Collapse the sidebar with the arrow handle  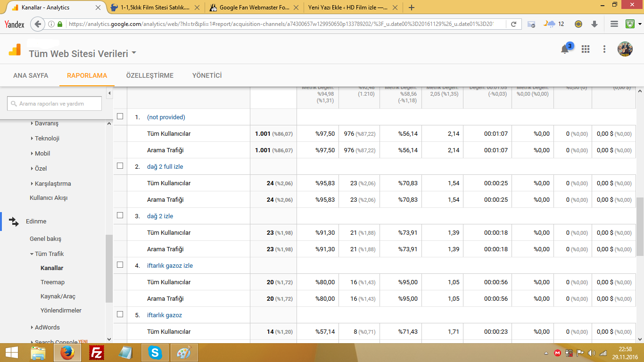click(x=109, y=93)
